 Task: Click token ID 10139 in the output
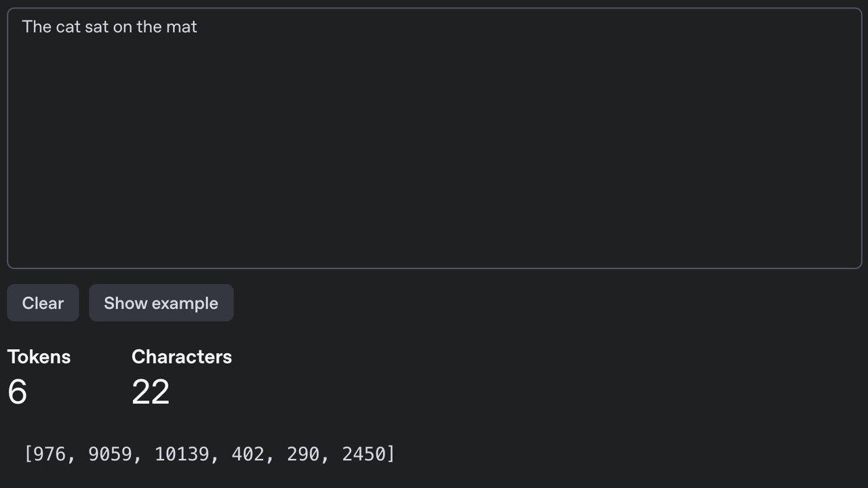click(x=182, y=454)
